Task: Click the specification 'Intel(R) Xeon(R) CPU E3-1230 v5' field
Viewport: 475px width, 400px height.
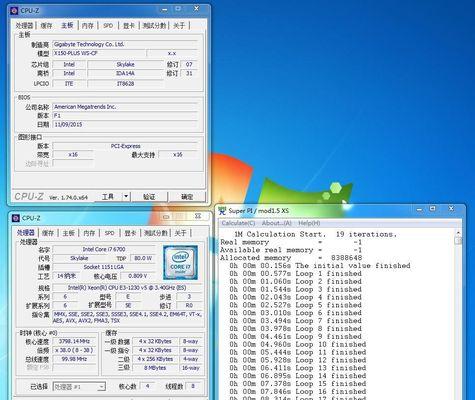Action: coord(128,288)
